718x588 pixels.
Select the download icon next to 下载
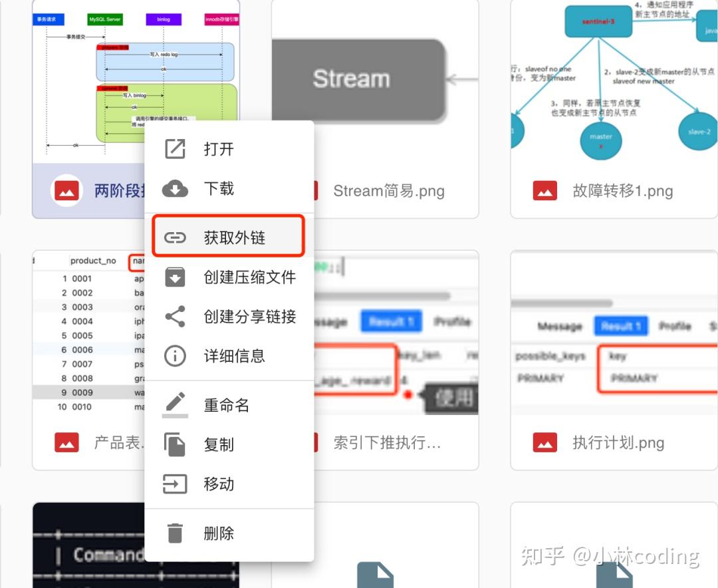(x=174, y=189)
